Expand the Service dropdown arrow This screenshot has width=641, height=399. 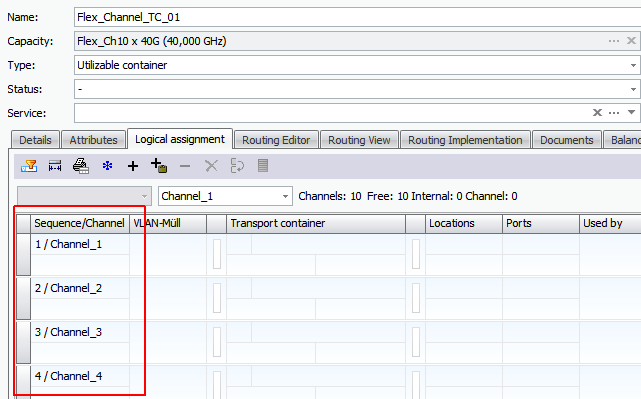pyautogui.click(x=632, y=112)
